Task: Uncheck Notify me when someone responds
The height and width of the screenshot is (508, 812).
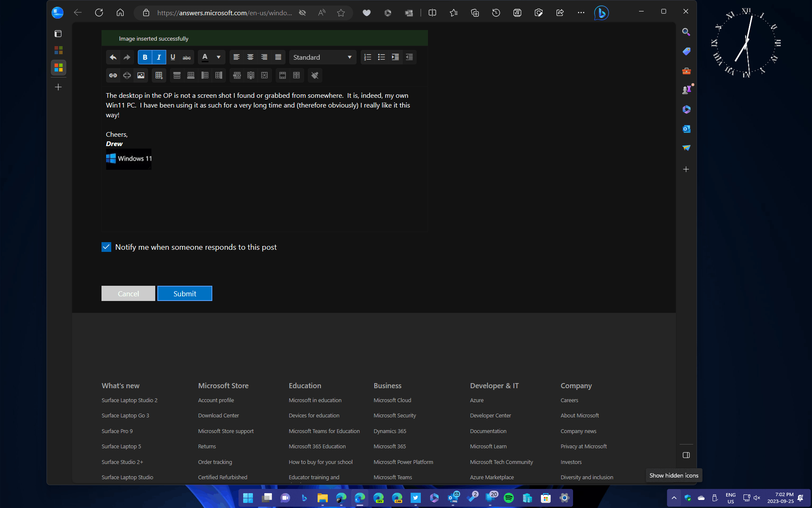Action: tap(106, 247)
